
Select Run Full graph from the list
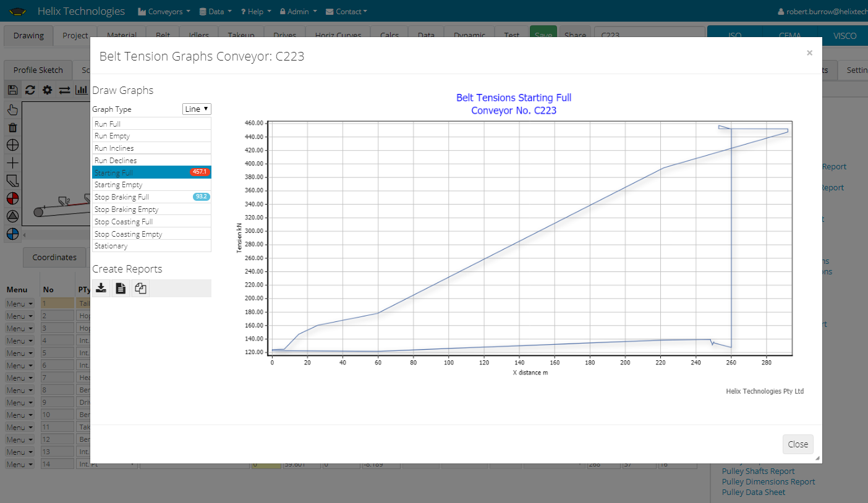coord(151,124)
